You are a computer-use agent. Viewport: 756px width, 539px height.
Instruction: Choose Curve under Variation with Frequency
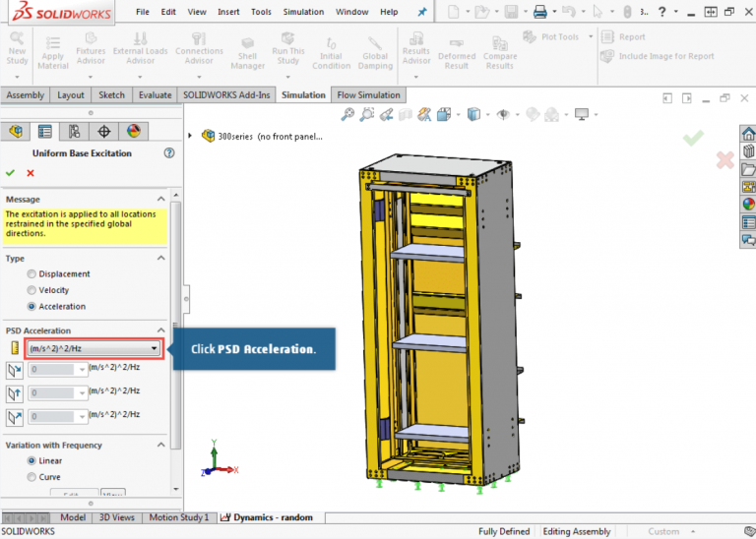(x=32, y=477)
